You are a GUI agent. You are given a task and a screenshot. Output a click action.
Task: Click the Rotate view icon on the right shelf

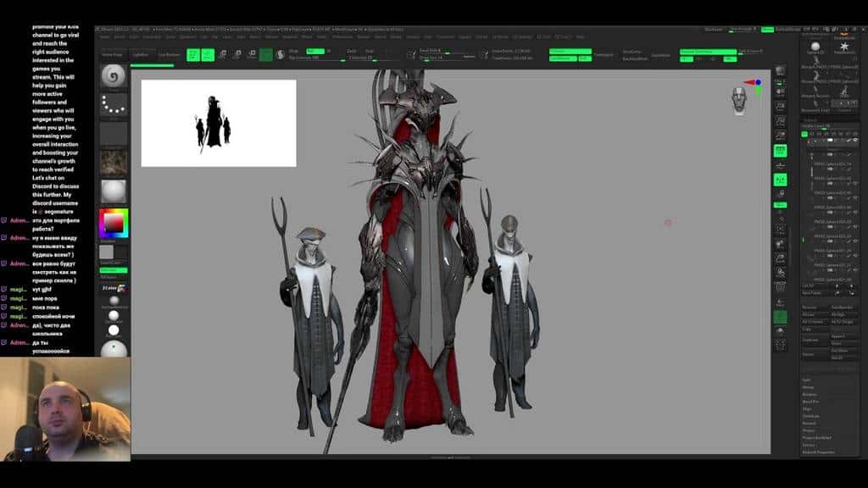pos(780,273)
